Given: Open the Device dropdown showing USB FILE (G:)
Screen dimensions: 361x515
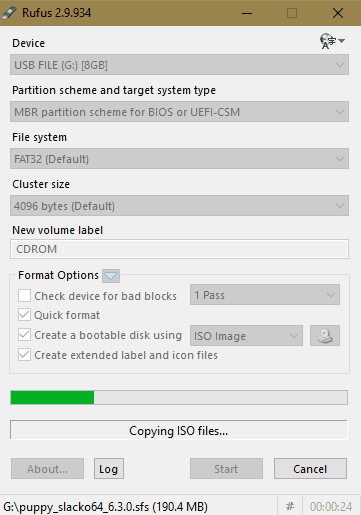Looking at the screenshot, I should point(179,65).
